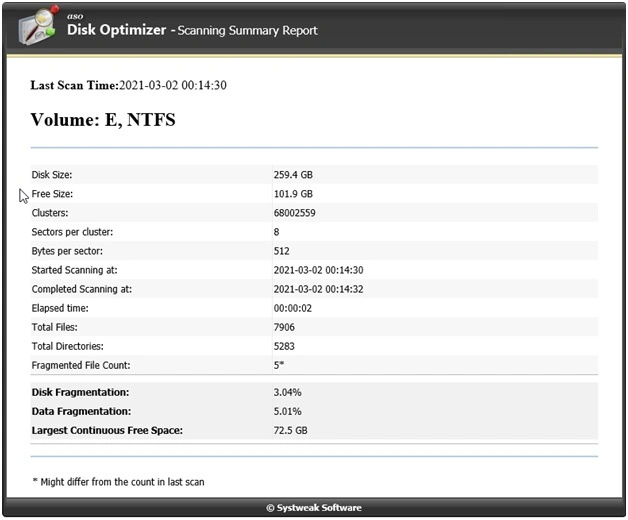Click the footnote Might differ from the count
Screen dimensions: 628x520
pyautogui.click(x=119, y=482)
